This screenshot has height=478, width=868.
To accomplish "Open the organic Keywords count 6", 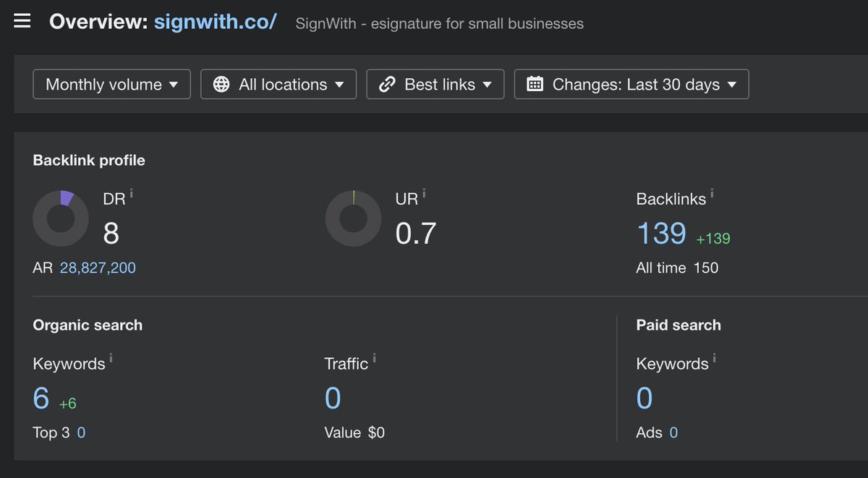I will coord(41,398).
